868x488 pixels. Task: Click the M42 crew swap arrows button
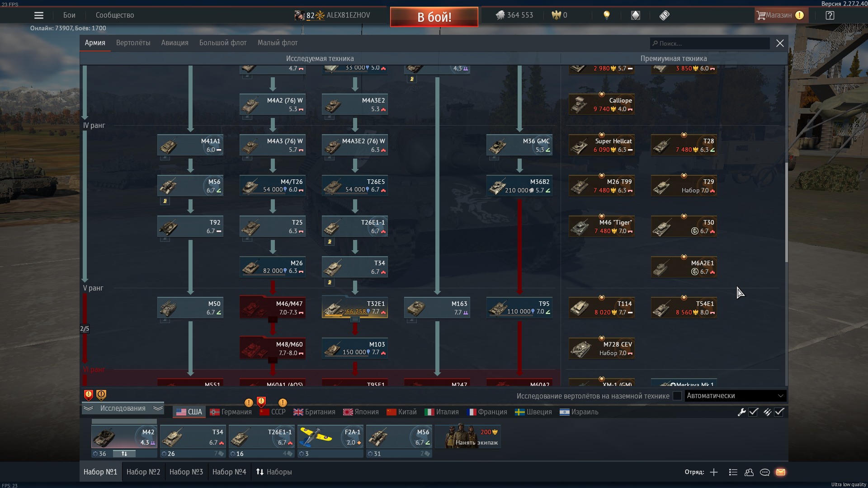pos(124,454)
